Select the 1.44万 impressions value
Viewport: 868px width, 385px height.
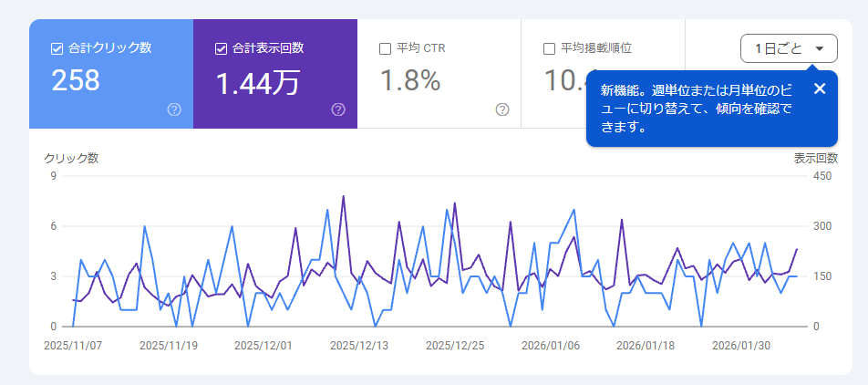click(257, 83)
